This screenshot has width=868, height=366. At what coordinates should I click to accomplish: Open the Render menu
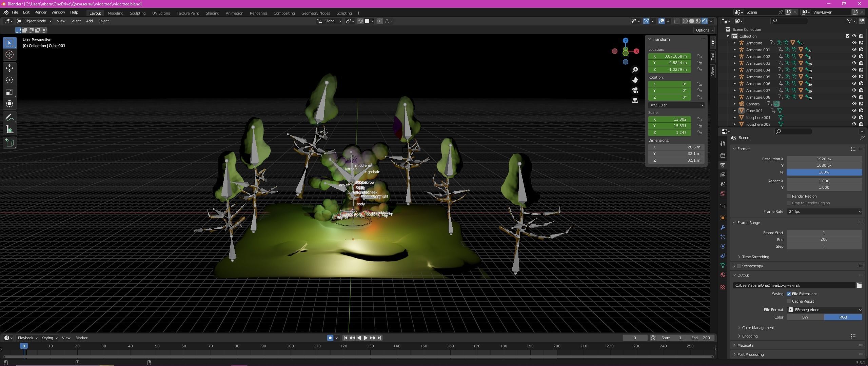(x=40, y=12)
